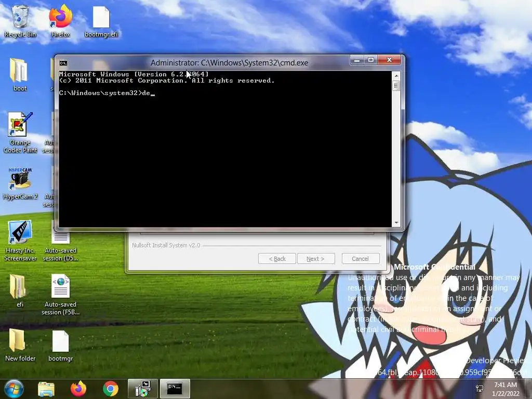Select Auto-saved session {F5B... file
The width and height of the screenshot is (532, 399).
(x=60, y=295)
